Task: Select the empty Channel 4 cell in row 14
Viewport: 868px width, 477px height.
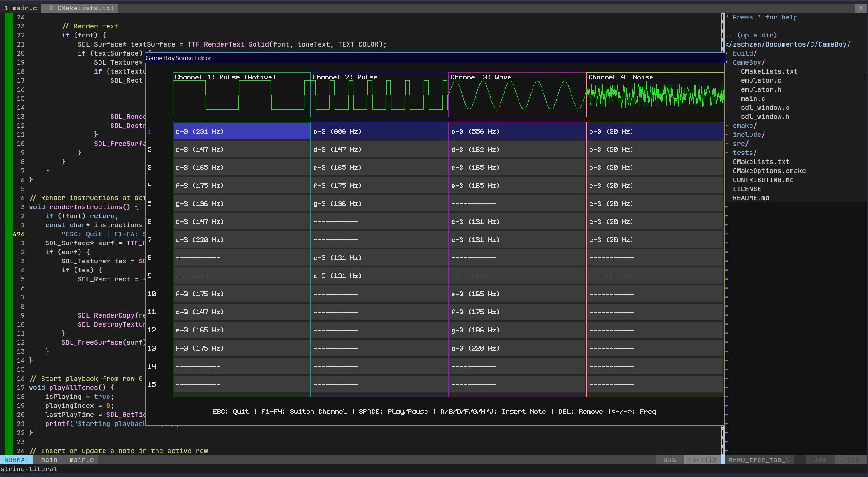Action: (655, 366)
